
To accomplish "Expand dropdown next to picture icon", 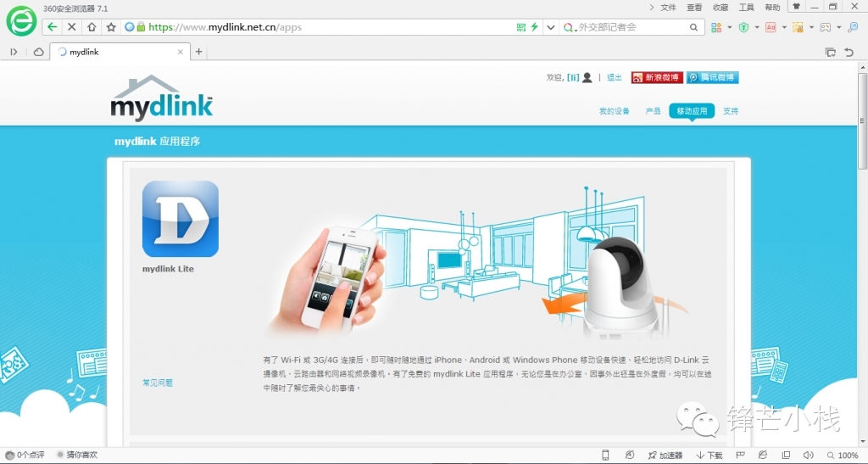I will pyautogui.click(x=838, y=27).
